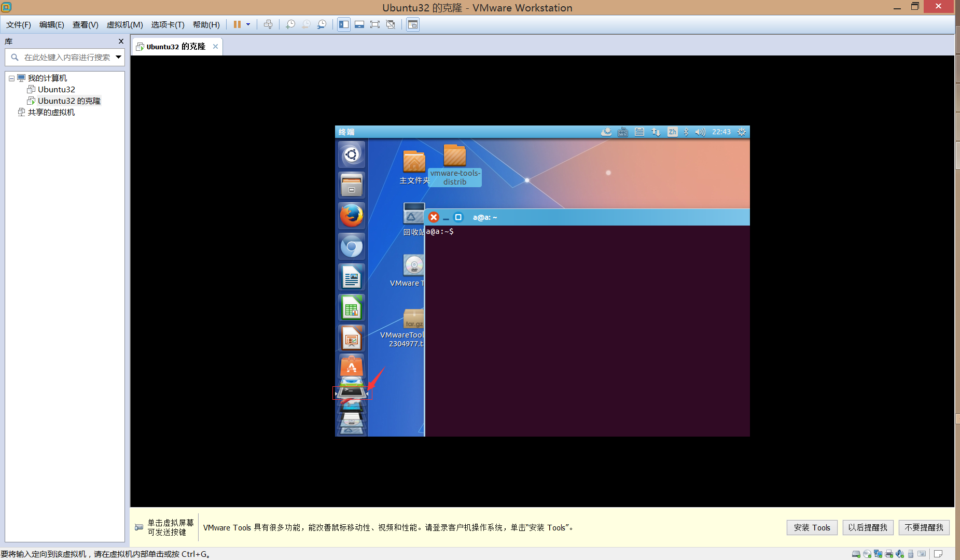Open the sound volume indicator
Image resolution: width=960 pixels, height=560 pixels.
(700, 132)
